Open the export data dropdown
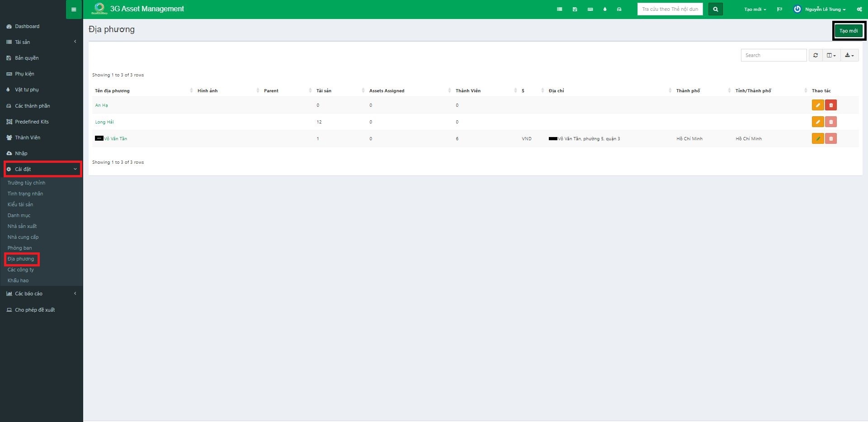Screen dimensions: 868x422 click(x=849, y=55)
